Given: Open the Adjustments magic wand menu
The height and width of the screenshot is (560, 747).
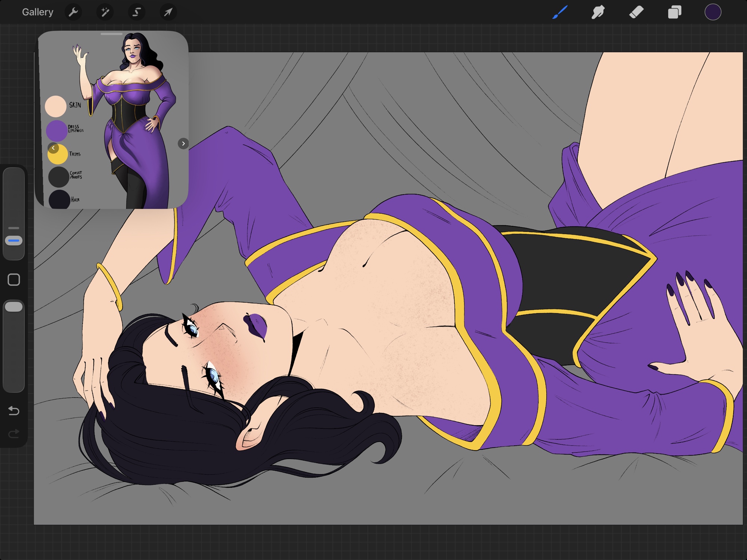Looking at the screenshot, I should click(105, 12).
